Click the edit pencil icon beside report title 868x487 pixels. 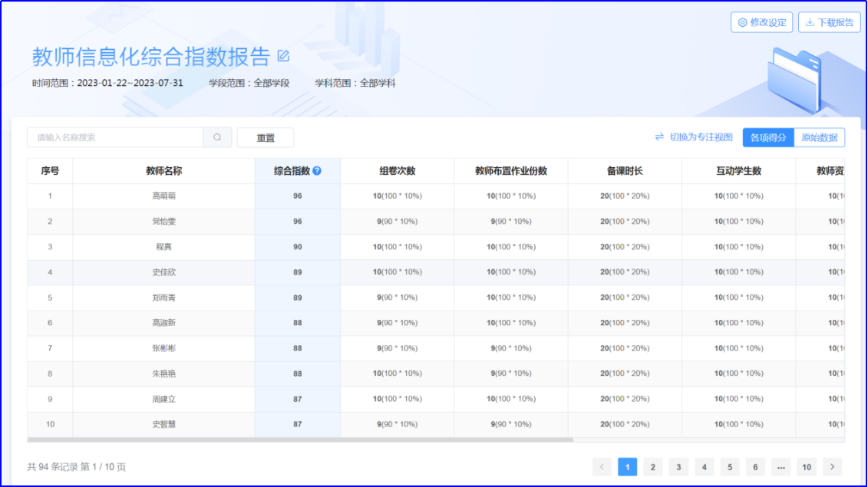283,56
